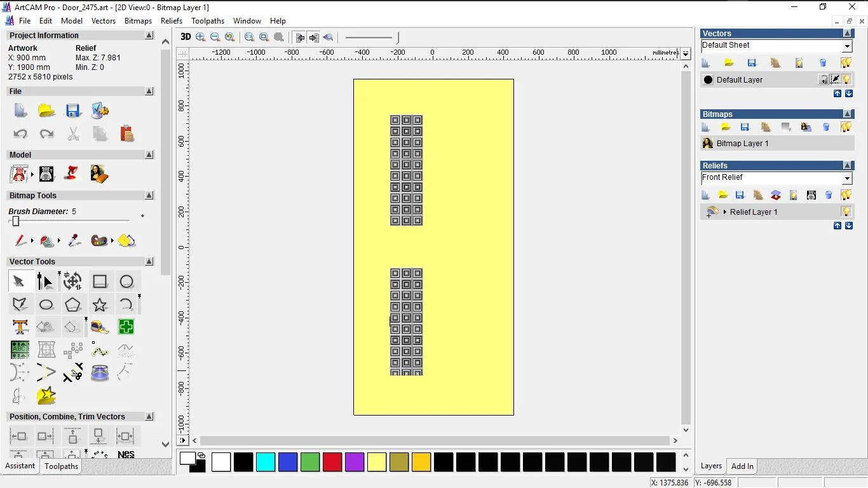Pick the cyan color swatch

tap(266, 463)
